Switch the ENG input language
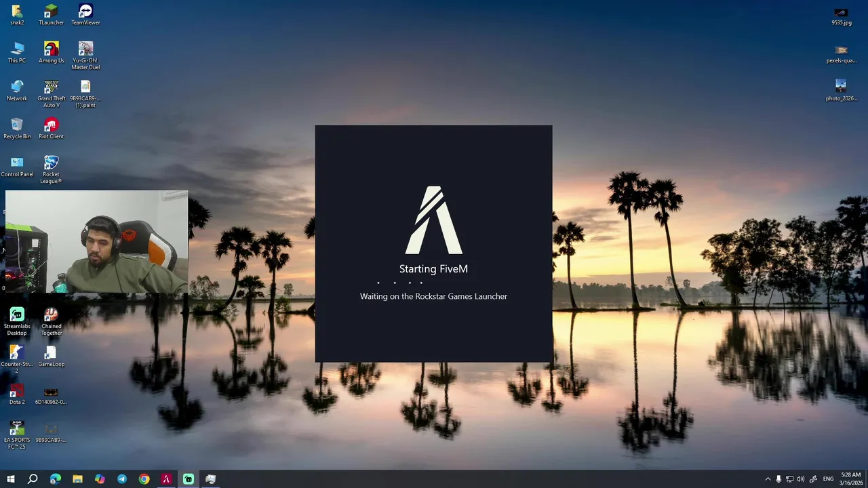Viewport: 868px width, 488px height. click(x=828, y=479)
